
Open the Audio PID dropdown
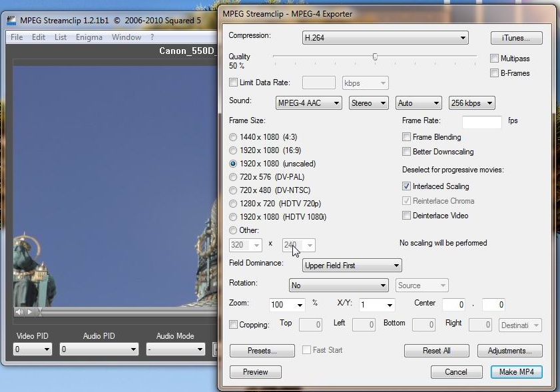point(99,349)
